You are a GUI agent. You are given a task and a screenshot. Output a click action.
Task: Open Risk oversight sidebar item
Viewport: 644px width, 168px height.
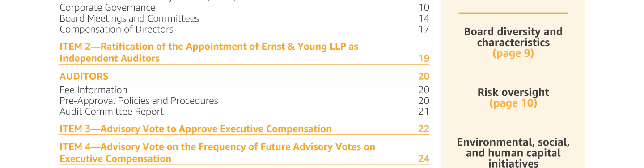coord(513,92)
